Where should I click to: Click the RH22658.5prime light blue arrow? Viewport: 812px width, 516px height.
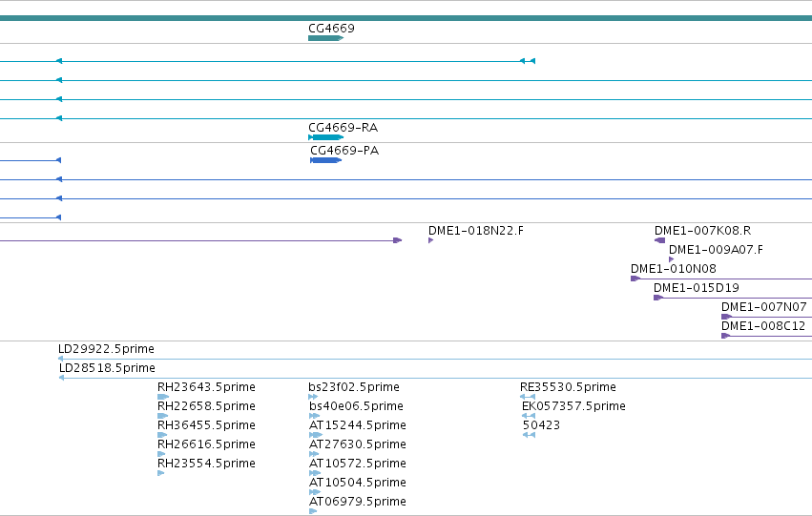click(162, 416)
